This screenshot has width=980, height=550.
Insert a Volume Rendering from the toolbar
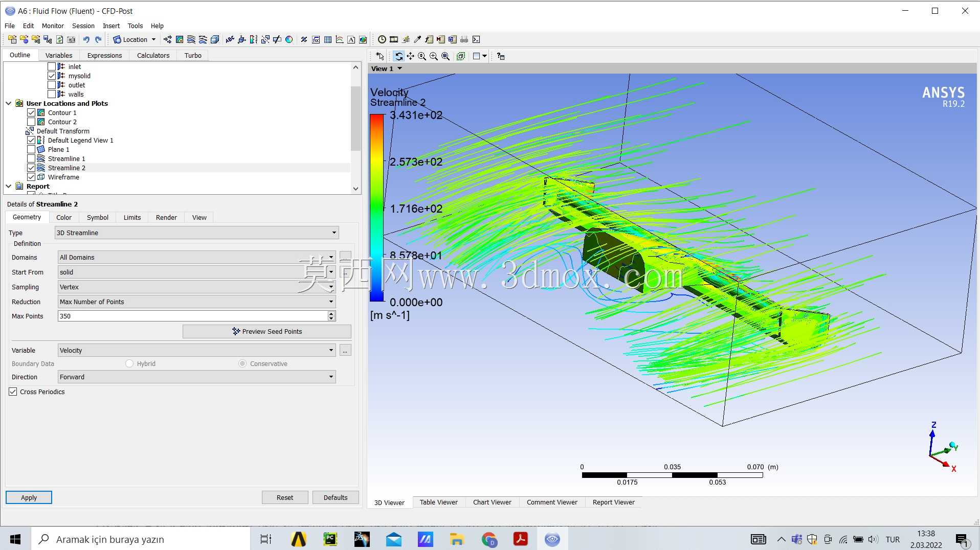pyautogui.click(x=215, y=39)
